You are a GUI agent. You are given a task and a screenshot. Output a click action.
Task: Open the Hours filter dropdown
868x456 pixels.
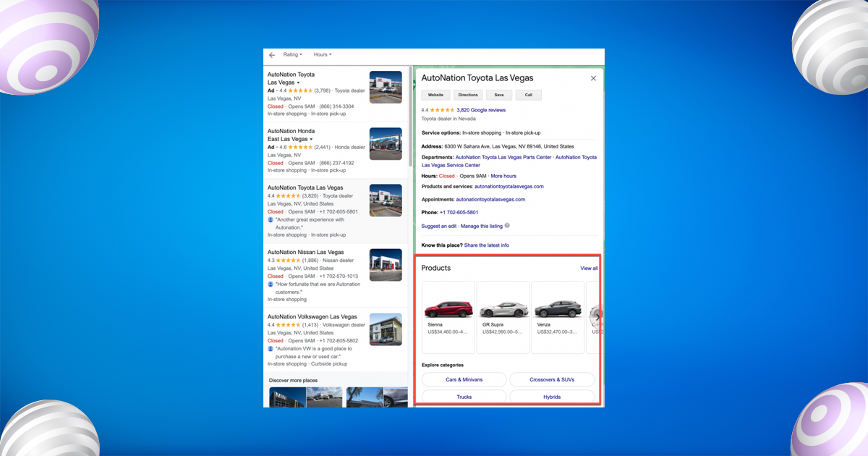(322, 55)
